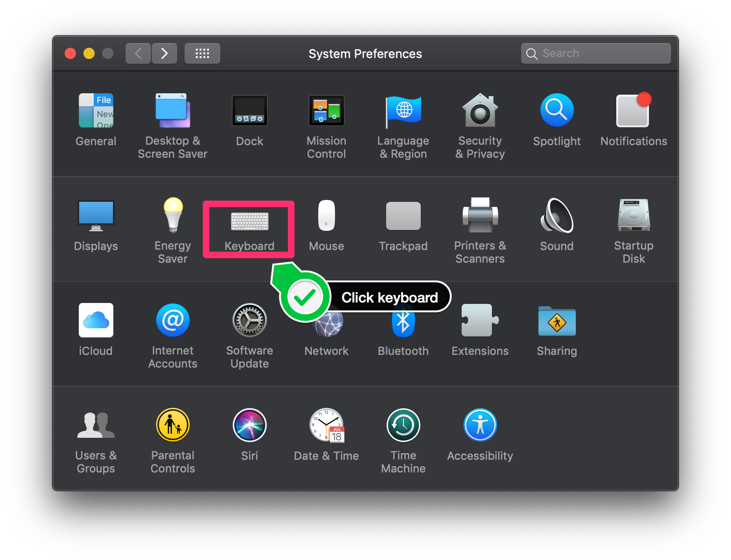Click the back navigation arrow button
This screenshot has height=560, width=731.
point(138,53)
